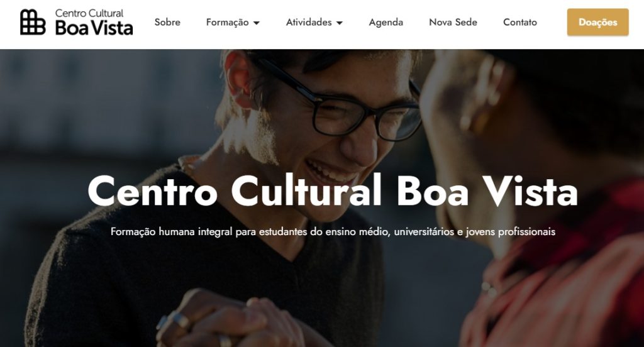The image size is (644, 347).
Task: Click the small Atividades caret arrow
Action: tap(340, 23)
